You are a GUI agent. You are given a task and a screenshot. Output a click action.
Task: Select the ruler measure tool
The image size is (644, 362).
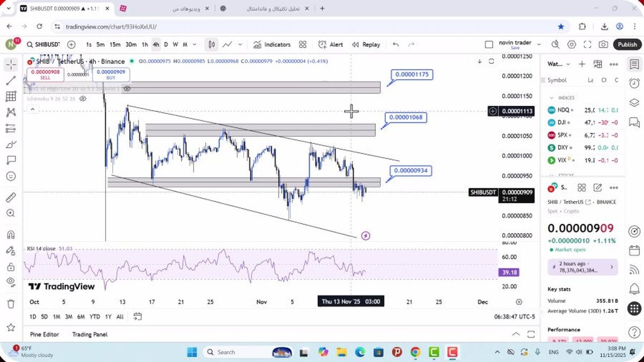(11, 198)
